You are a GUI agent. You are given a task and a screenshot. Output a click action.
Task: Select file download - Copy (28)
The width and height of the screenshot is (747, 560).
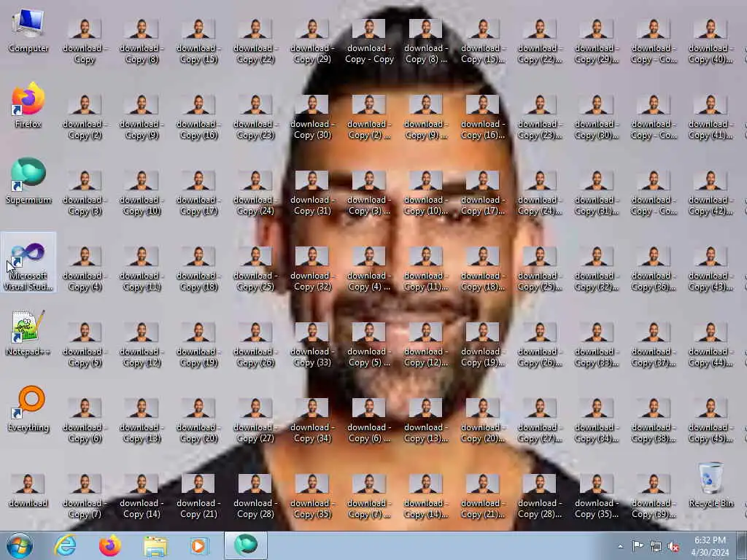tap(255, 497)
